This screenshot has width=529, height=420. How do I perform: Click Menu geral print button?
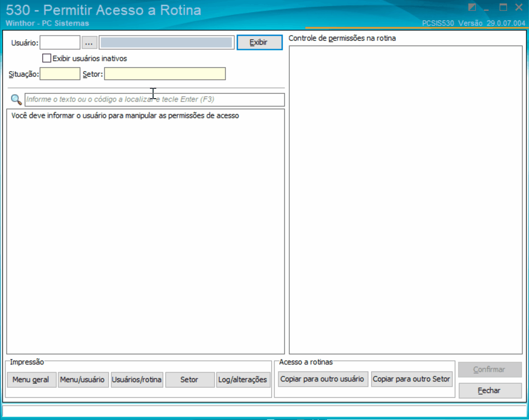click(31, 380)
